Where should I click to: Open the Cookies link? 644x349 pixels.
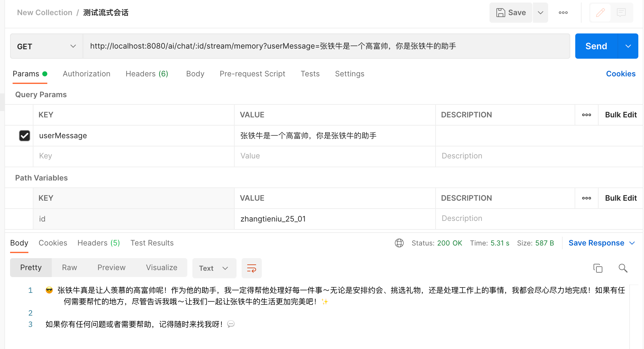620,74
